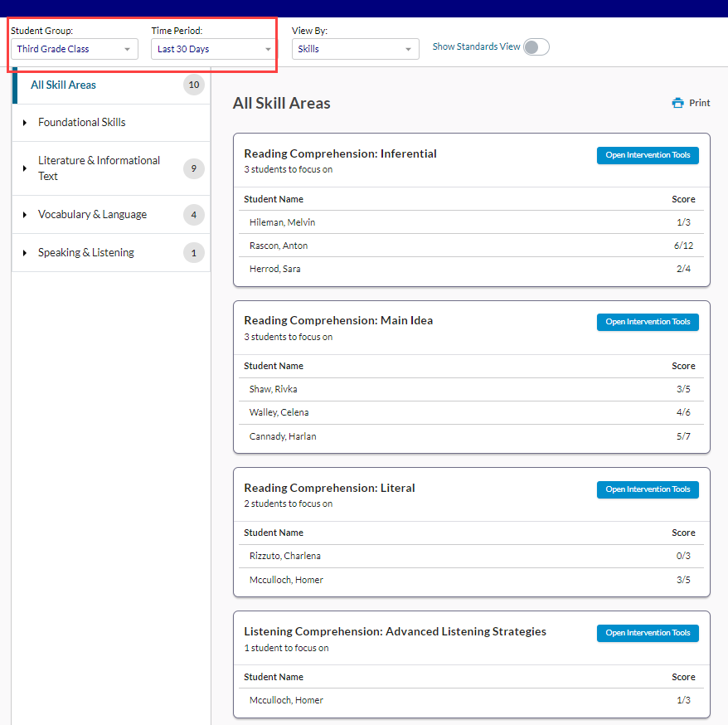Open Intervention Tools for Main Idea
The width and height of the screenshot is (728, 725).
pos(648,322)
